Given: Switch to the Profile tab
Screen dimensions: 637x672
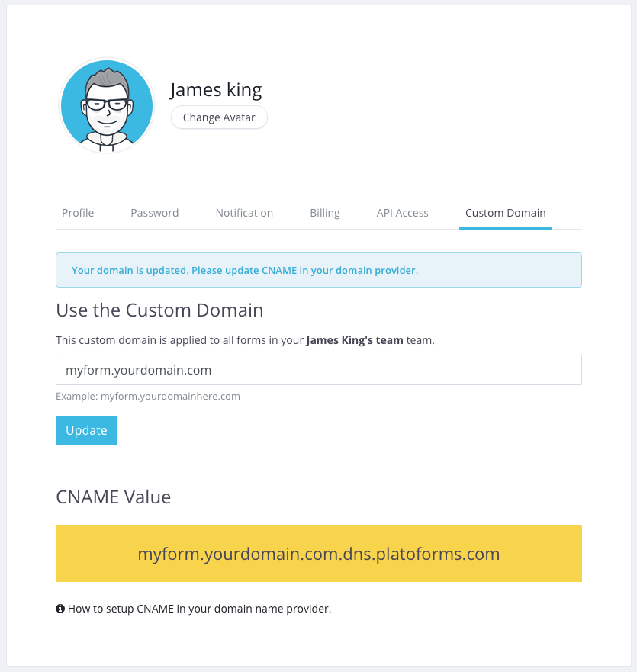Looking at the screenshot, I should (x=78, y=213).
